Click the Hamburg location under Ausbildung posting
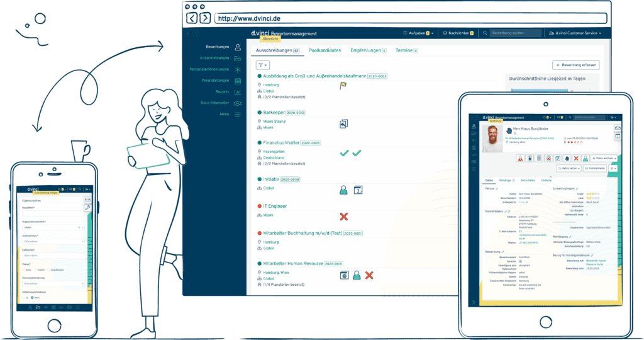Screen dimensions: 644x340 (x=271, y=85)
